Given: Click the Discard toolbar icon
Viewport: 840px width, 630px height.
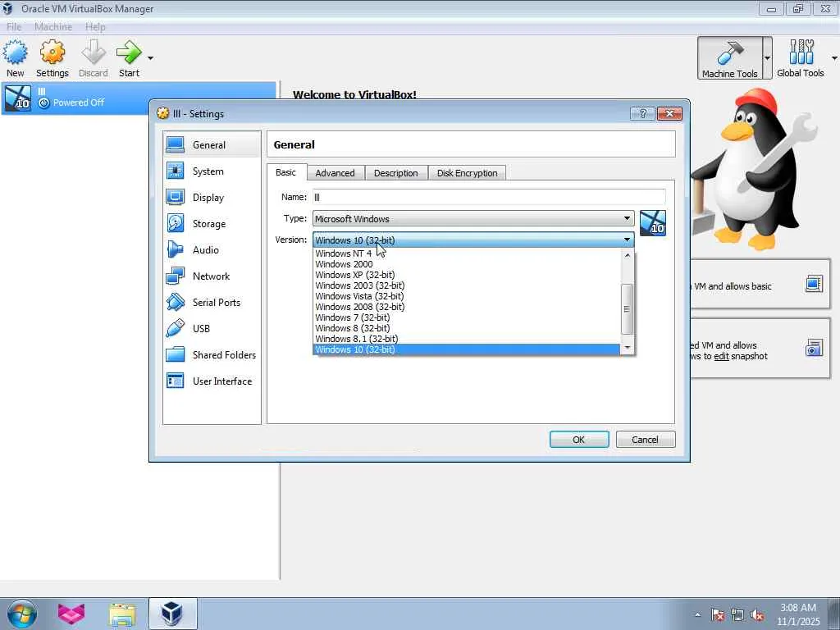Looking at the screenshot, I should tap(94, 58).
